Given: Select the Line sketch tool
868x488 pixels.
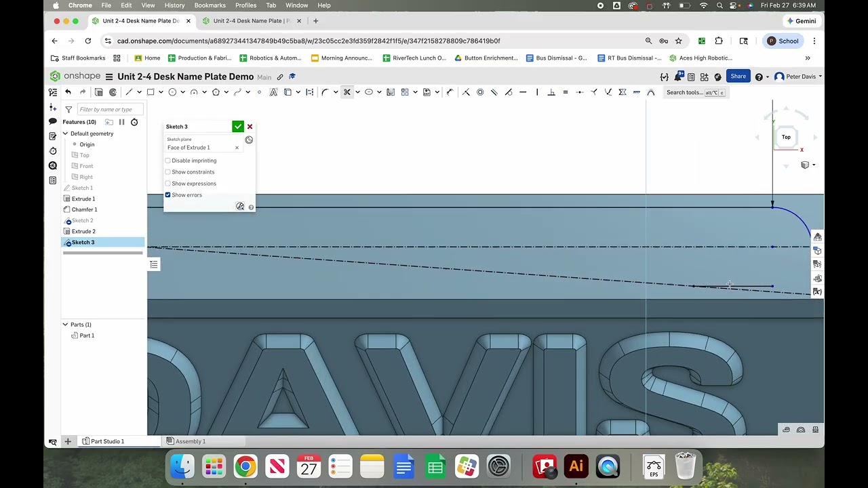Looking at the screenshot, I should tap(129, 92).
